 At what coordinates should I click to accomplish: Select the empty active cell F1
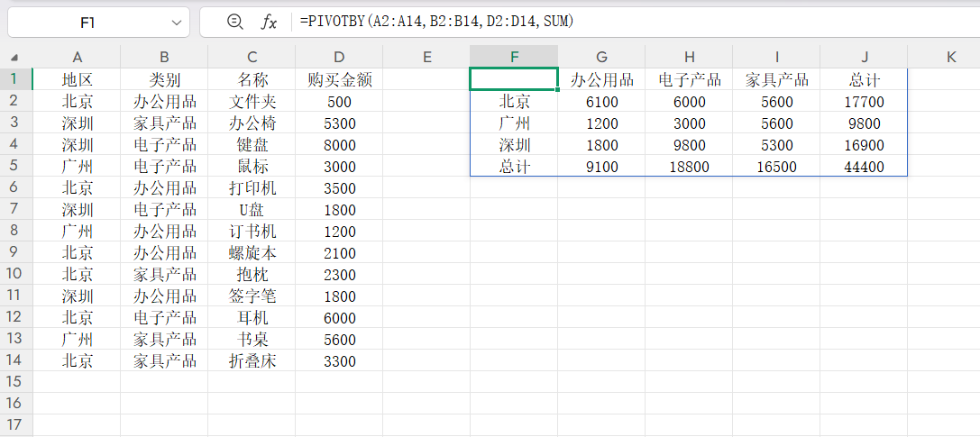pos(514,80)
